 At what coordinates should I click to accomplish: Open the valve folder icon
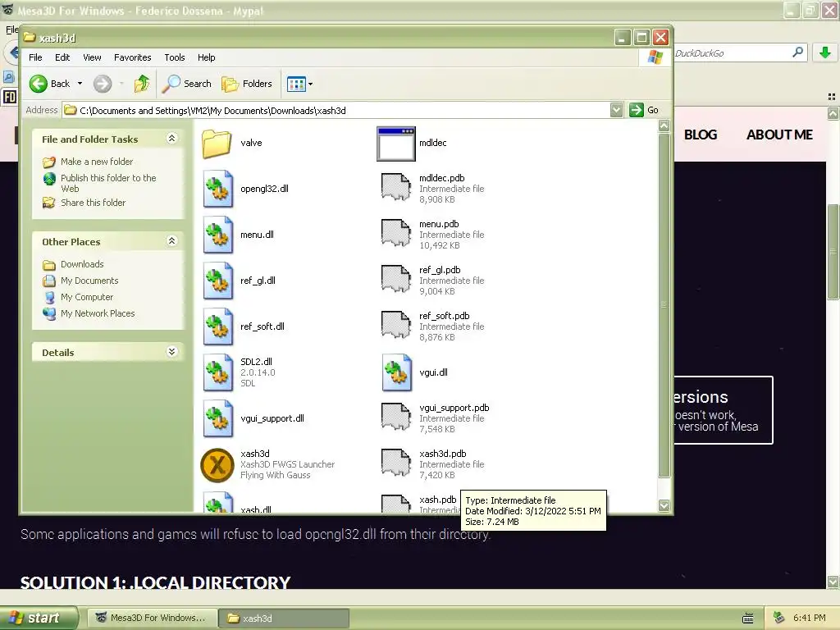pos(217,143)
